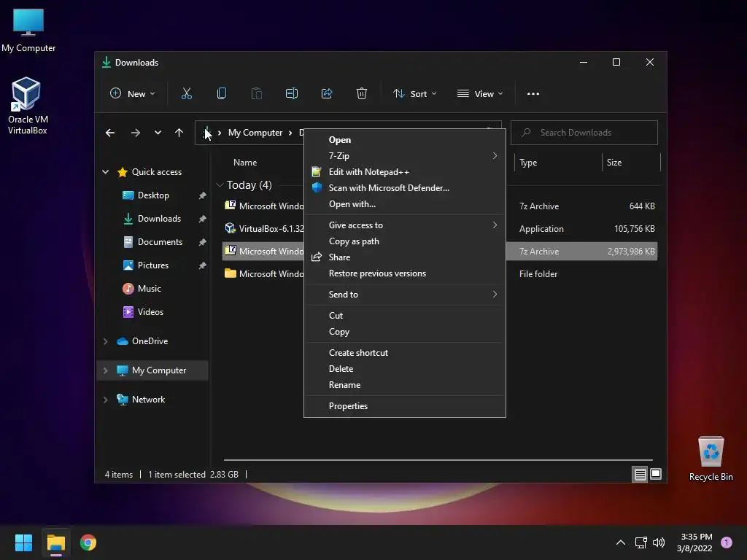747x560 pixels.
Task: Open the See more ellipsis menu
Action: [x=533, y=94]
